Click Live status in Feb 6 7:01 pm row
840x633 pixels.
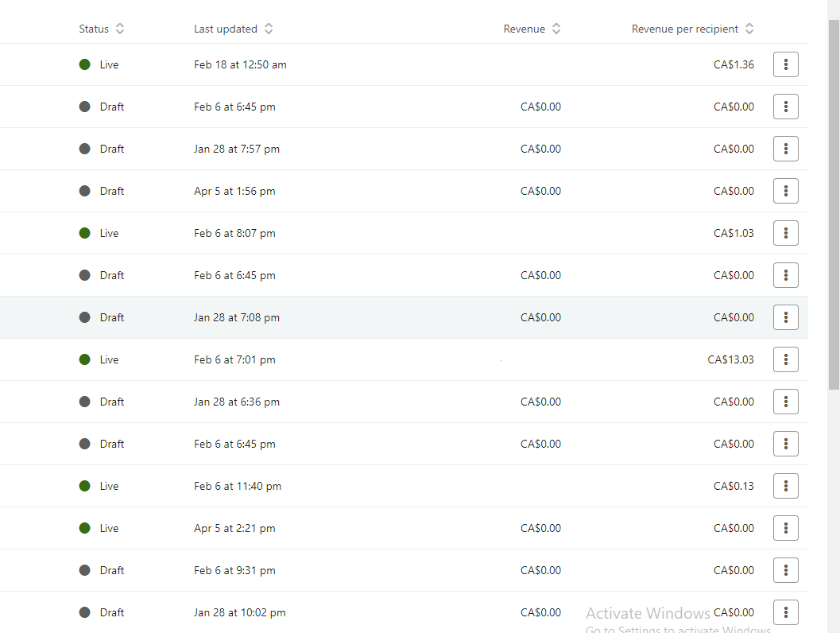pyautogui.click(x=99, y=359)
